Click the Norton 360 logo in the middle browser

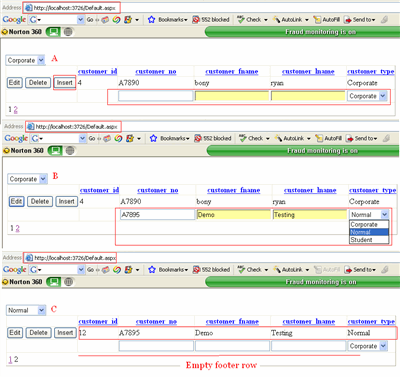click(x=24, y=151)
